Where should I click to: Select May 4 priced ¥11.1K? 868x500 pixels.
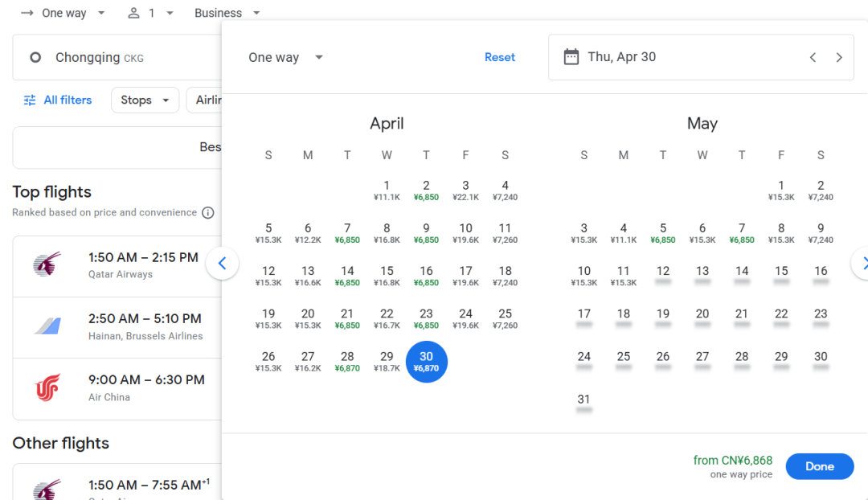[x=624, y=233]
